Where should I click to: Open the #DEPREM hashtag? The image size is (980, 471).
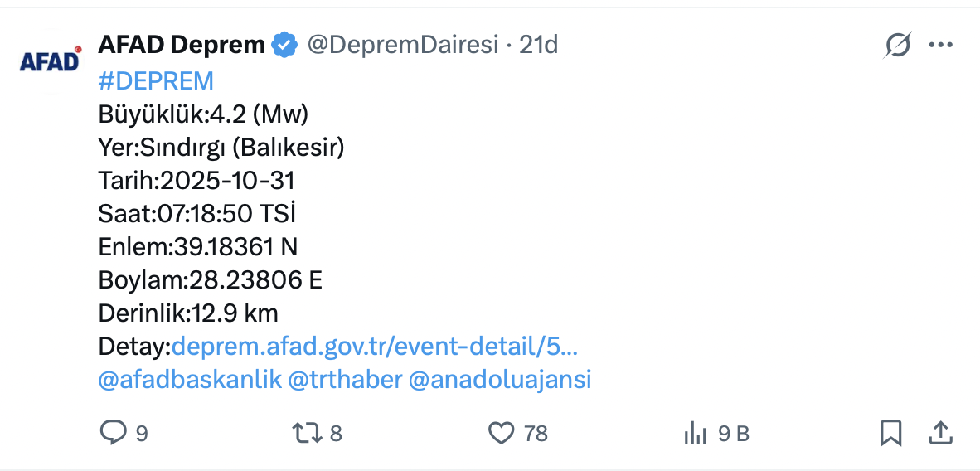[x=156, y=80]
